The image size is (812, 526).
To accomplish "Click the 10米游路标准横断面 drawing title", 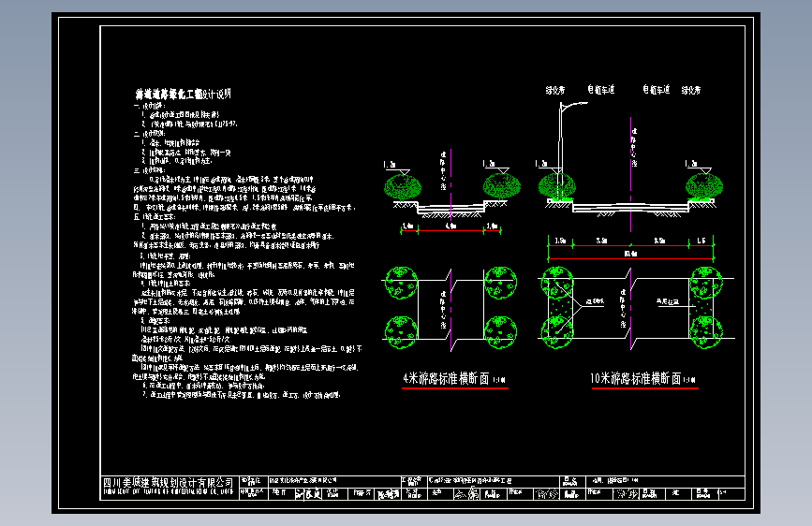I will 636,379.
